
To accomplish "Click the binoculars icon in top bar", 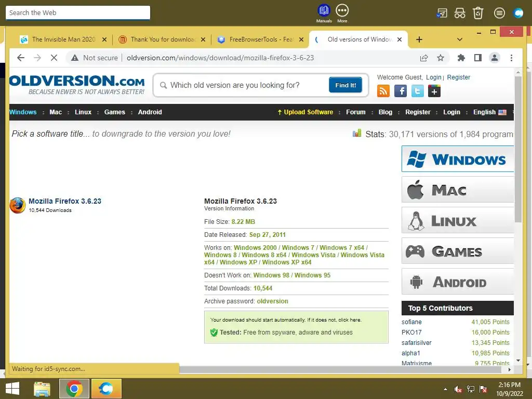I will click(460, 13).
